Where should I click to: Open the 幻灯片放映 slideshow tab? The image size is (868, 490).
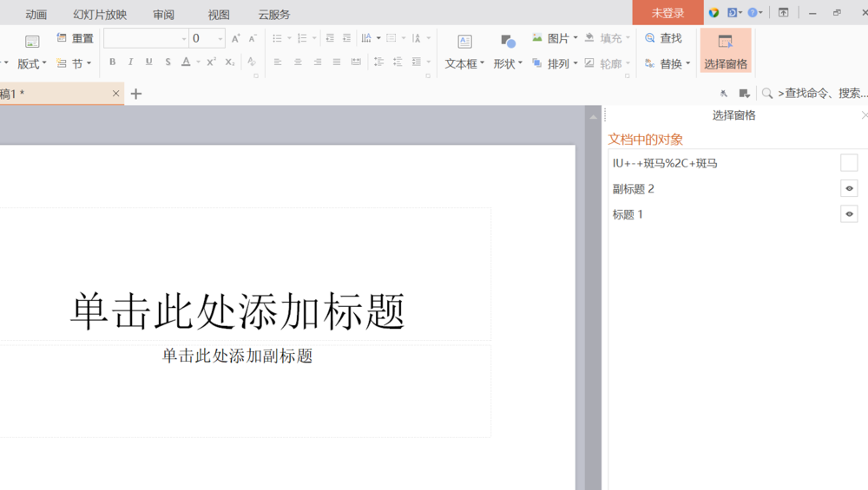(x=100, y=15)
